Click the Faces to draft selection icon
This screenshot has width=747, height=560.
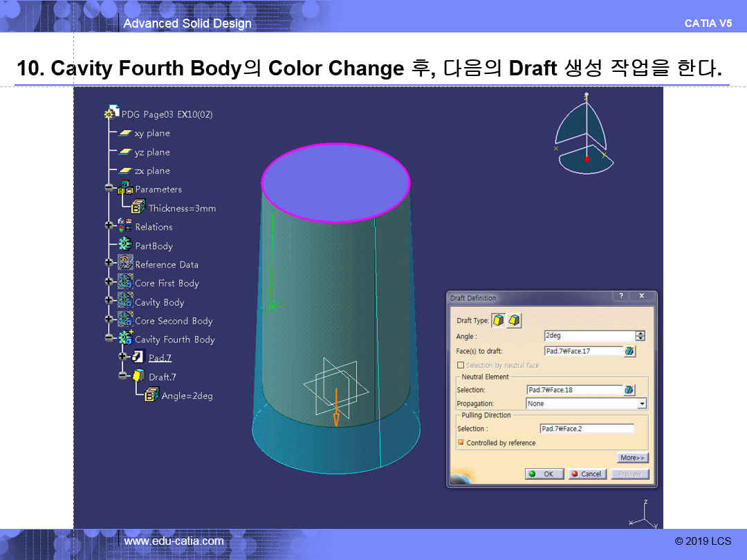coord(629,351)
